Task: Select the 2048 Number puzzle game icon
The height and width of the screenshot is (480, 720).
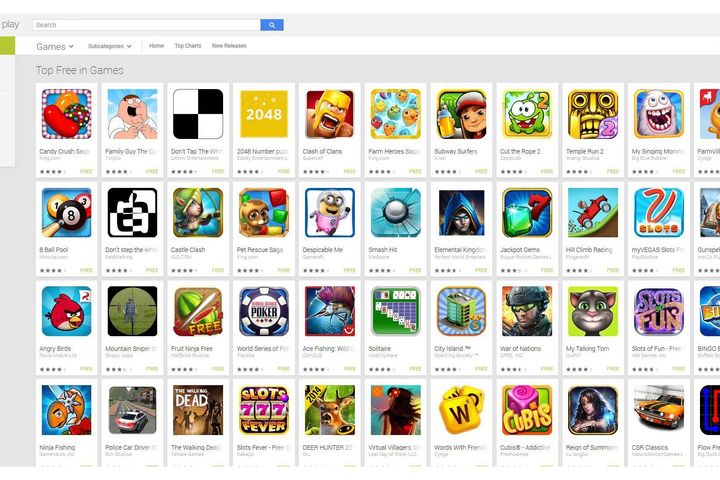Action: tap(264, 114)
